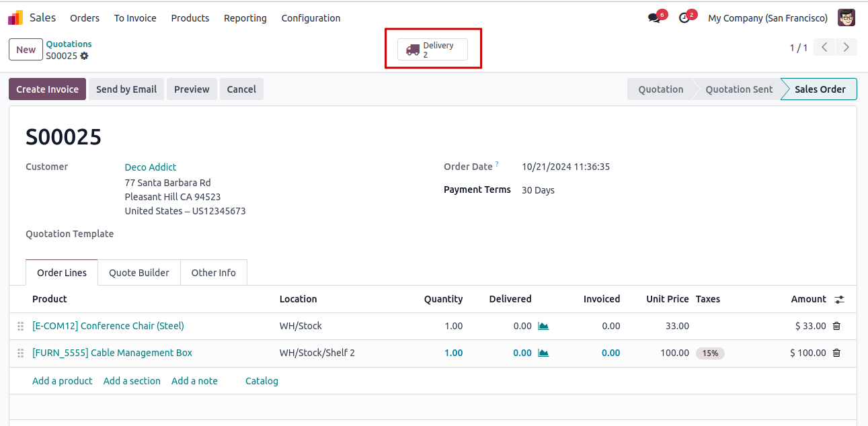The image size is (868, 426).
Task: Sort by the Location column header
Action: pyautogui.click(x=298, y=299)
